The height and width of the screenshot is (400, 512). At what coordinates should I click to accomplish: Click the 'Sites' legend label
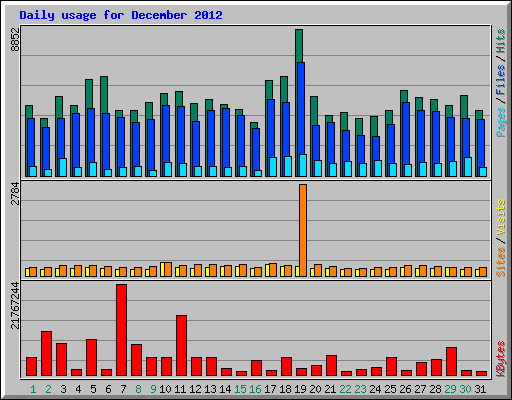501,262
